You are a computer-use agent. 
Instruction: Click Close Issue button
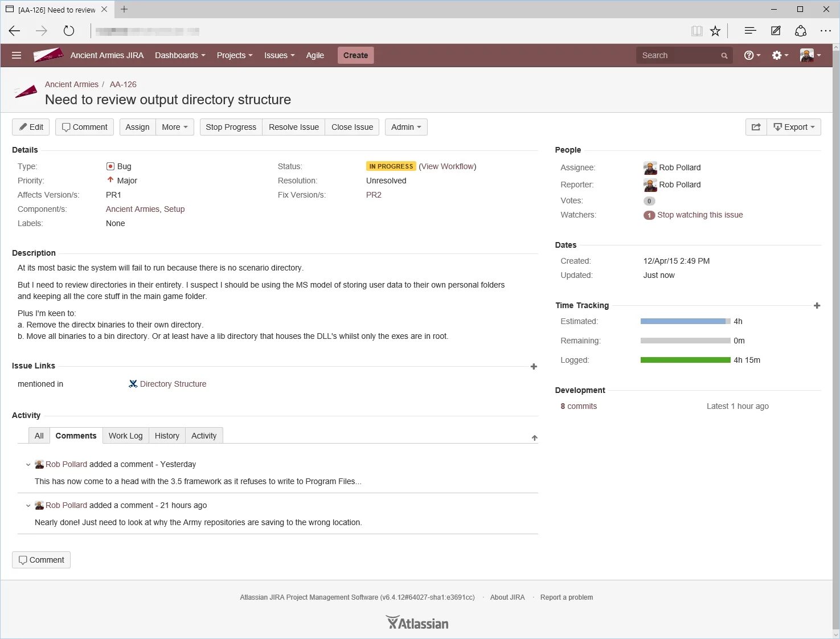pyautogui.click(x=352, y=127)
